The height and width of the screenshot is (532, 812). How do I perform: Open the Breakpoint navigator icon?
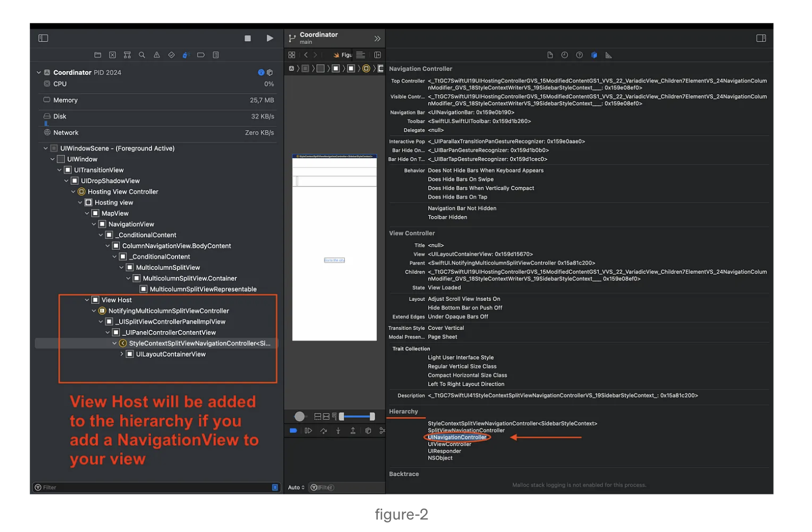[201, 55]
